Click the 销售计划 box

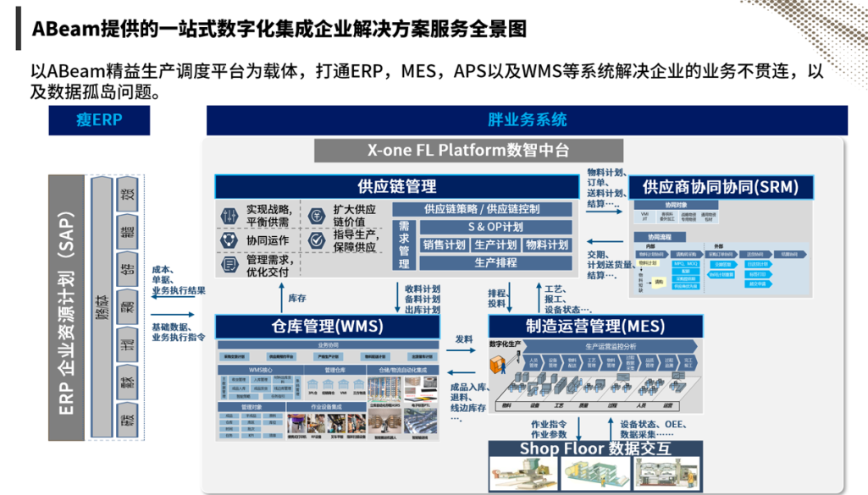(444, 245)
